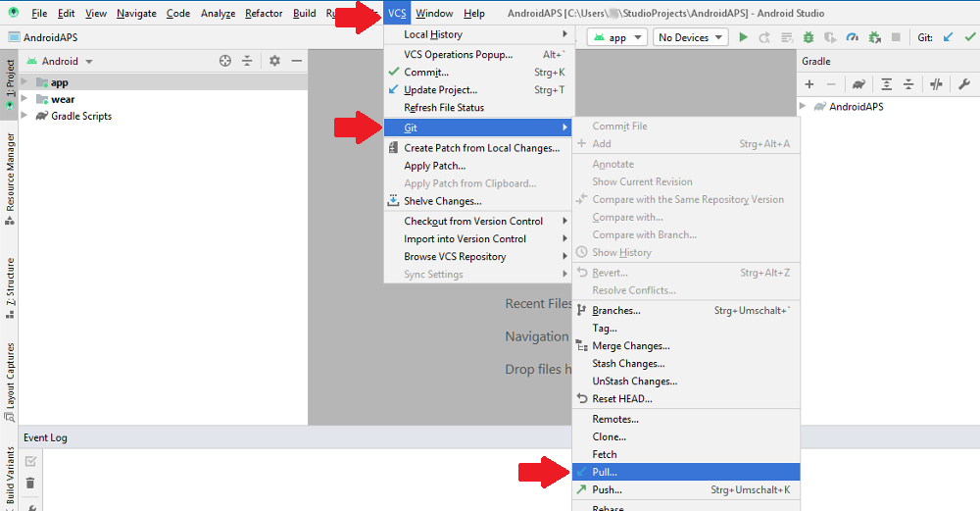Click the Git commit green checkmark in toolbar
Image resolution: width=980 pixels, height=511 pixels.
click(x=969, y=37)
